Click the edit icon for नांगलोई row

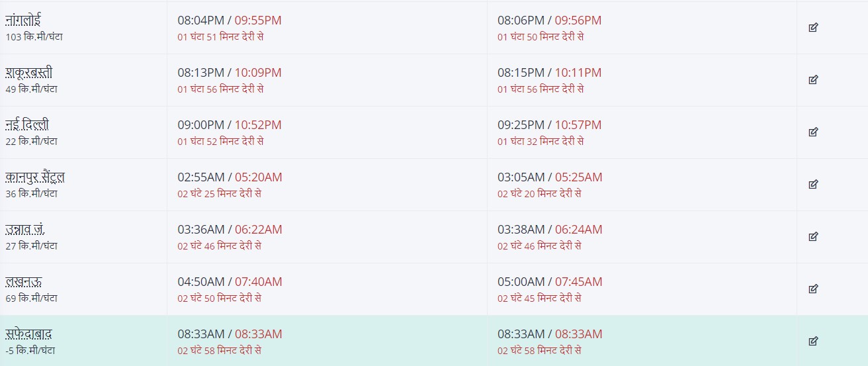tap(813, 28)
